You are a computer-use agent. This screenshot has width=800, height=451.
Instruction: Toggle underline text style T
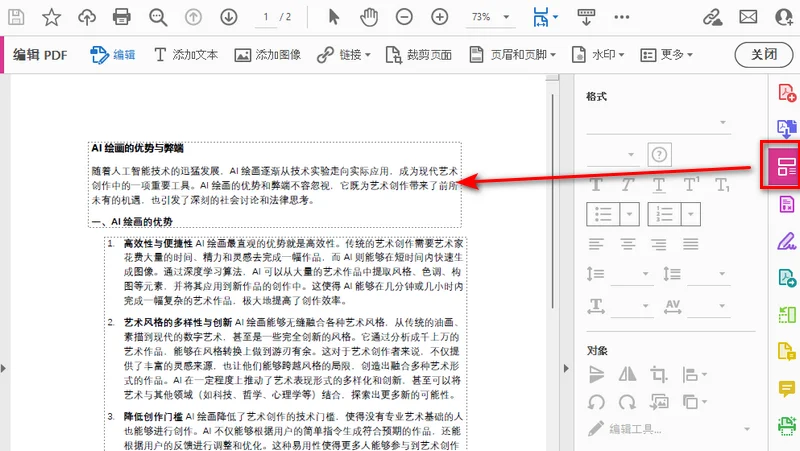click(x=659, y=185)
